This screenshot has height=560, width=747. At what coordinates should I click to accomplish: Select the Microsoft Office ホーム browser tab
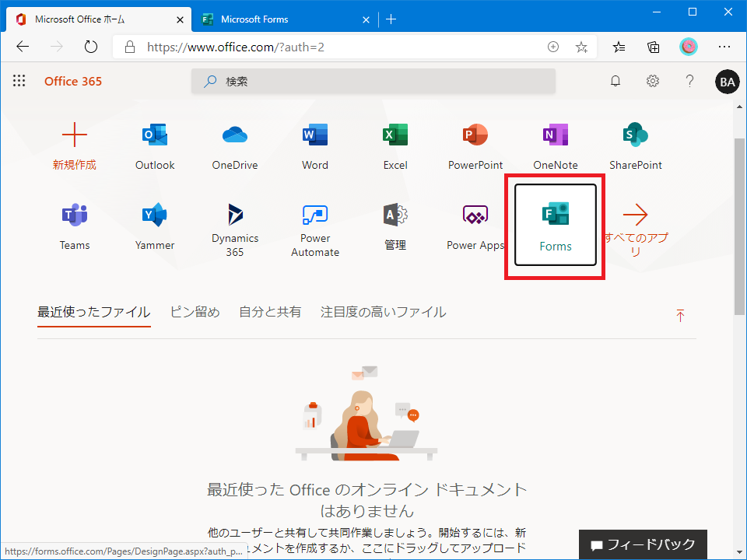point(99,19)
